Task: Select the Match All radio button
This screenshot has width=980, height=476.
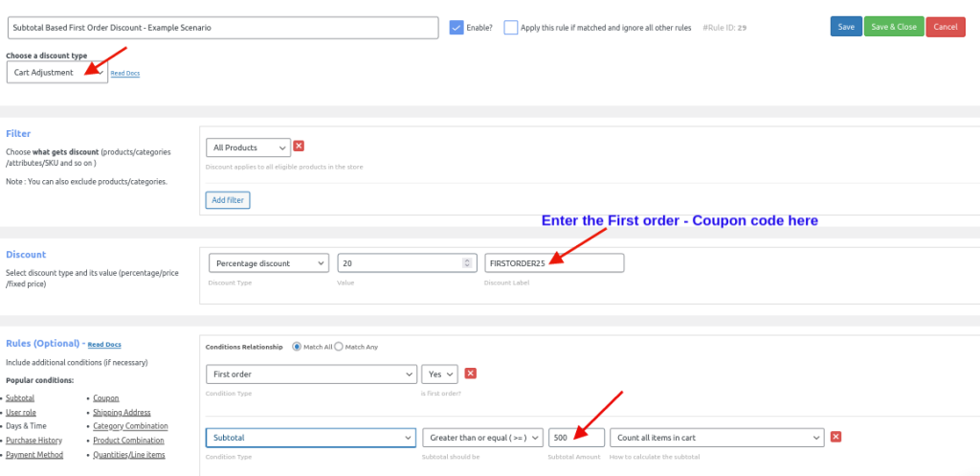Action: tap(297, 346)
